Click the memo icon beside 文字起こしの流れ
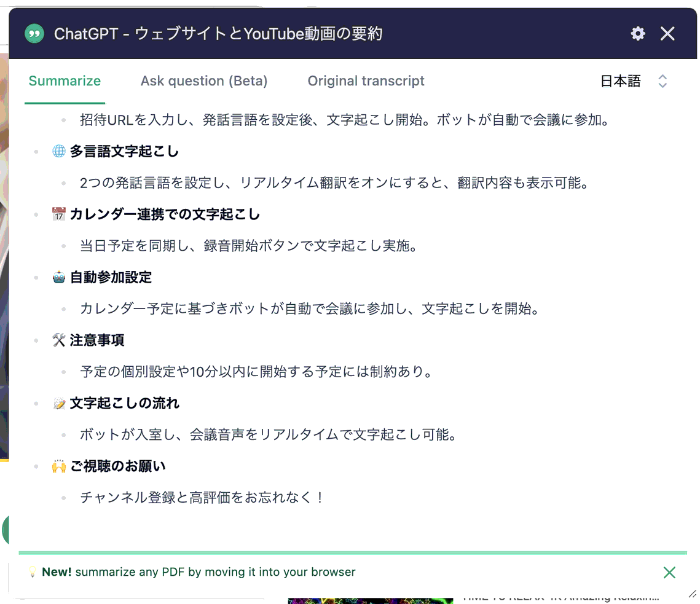This screenshot has width=700, height=604. [x=59, y=403]
